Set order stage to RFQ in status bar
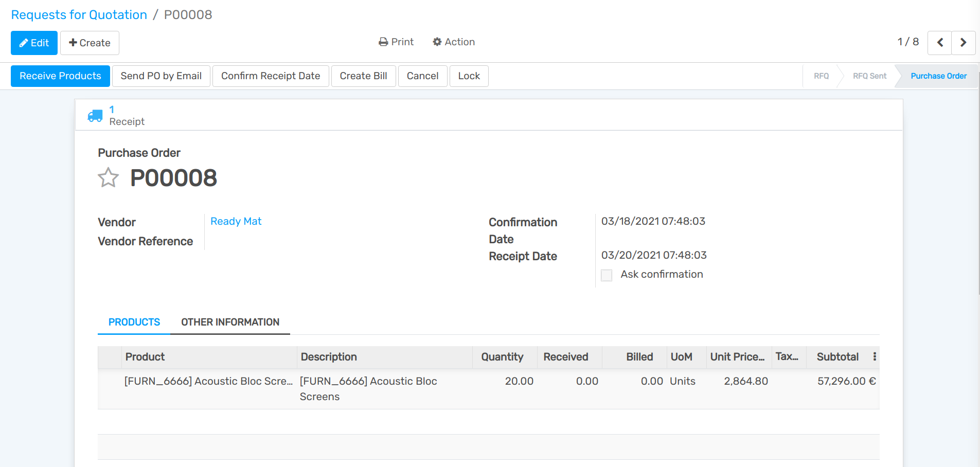 821,76
